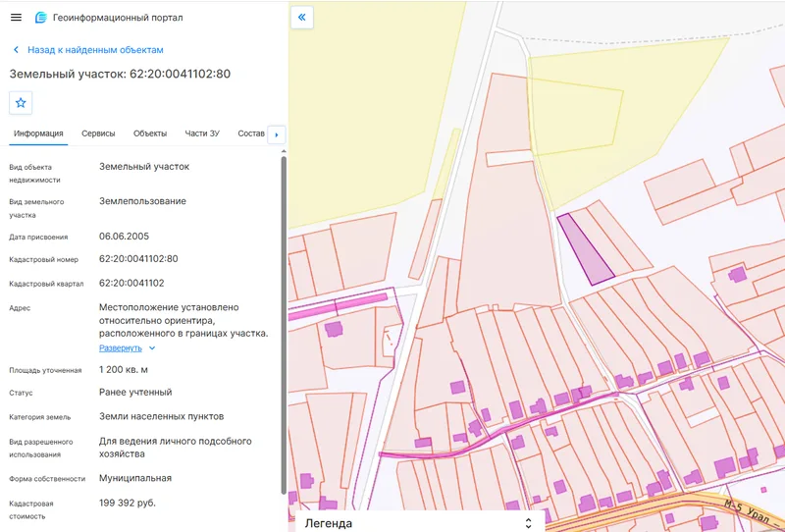Go back via Назад к найденным объектам
Image resolution: width=785 pixels, height=532 pixels.
(x=95, y=50)
